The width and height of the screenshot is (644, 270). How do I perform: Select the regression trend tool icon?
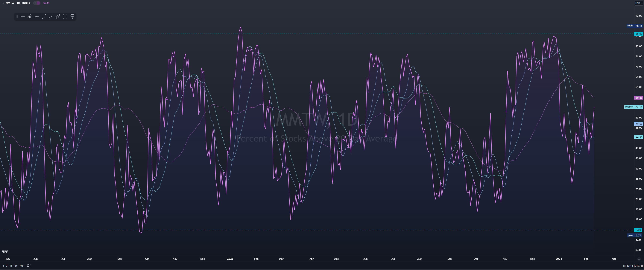30,16
